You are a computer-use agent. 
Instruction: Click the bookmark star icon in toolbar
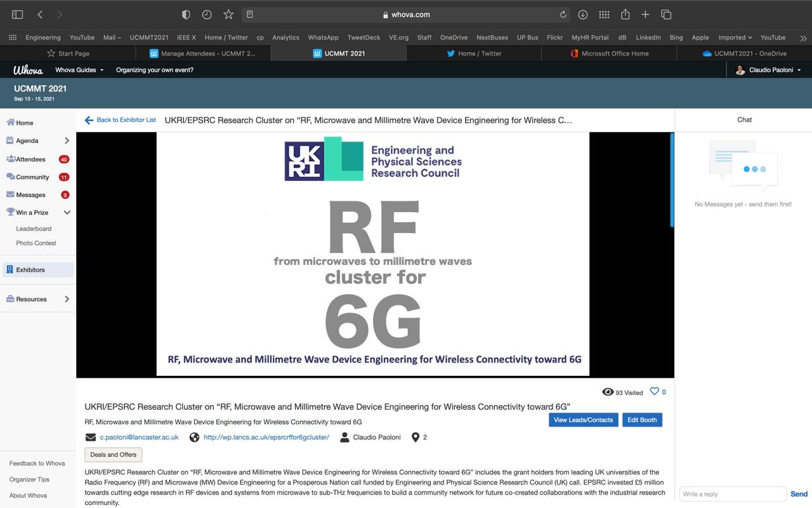point(228,15)
